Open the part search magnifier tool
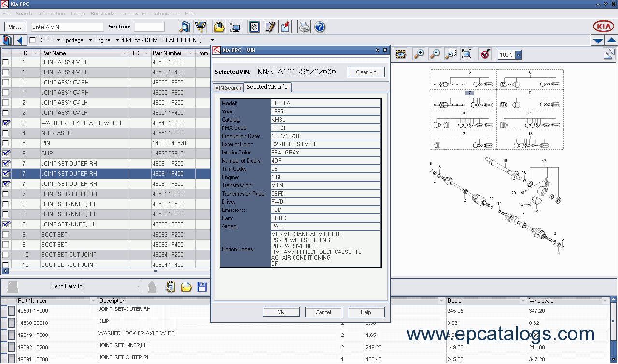 pos(184,27)
